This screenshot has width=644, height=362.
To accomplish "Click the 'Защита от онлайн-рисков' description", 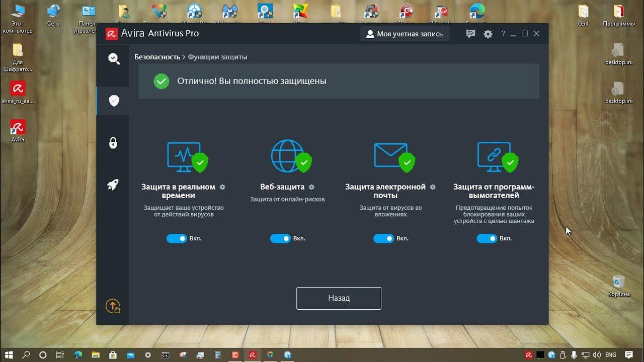I will pyautogui.click(x=287, y=199).
